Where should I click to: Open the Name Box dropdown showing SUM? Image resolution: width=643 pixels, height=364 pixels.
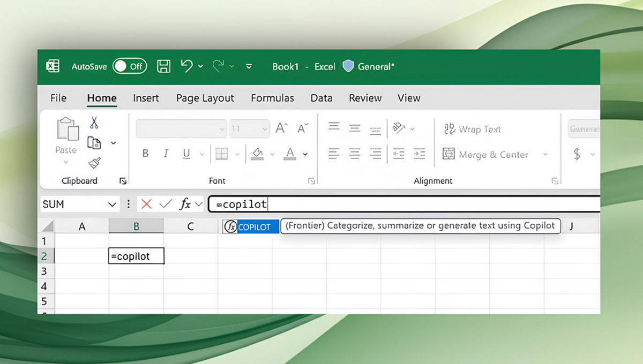pos(113,204)
